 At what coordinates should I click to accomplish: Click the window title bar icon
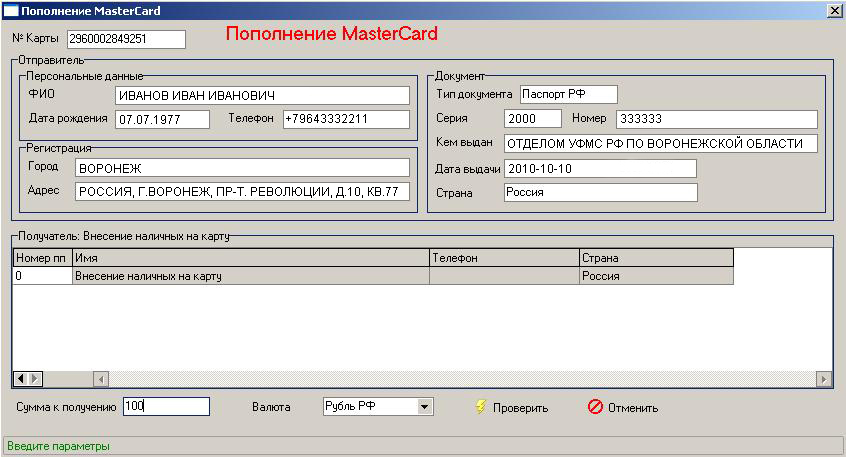coord(11,11)
